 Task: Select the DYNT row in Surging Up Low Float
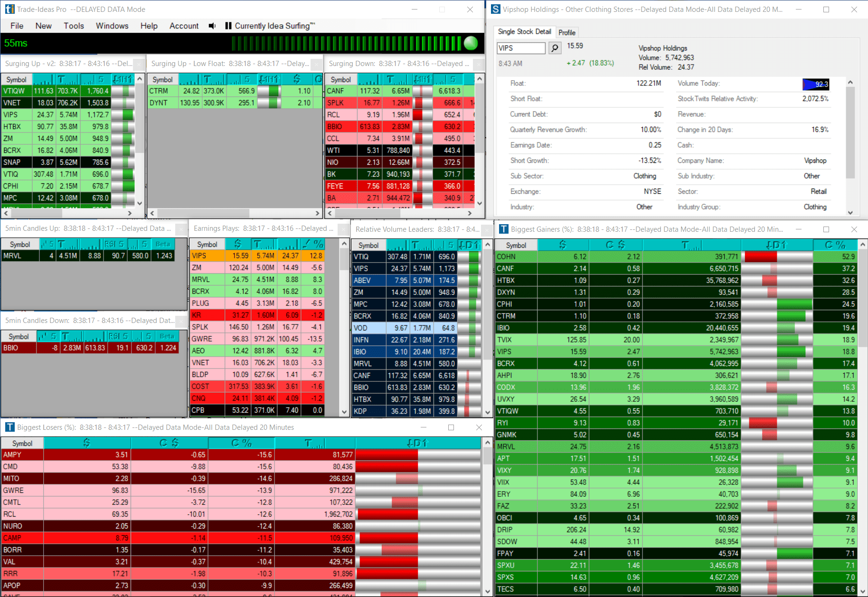[235, 103]
